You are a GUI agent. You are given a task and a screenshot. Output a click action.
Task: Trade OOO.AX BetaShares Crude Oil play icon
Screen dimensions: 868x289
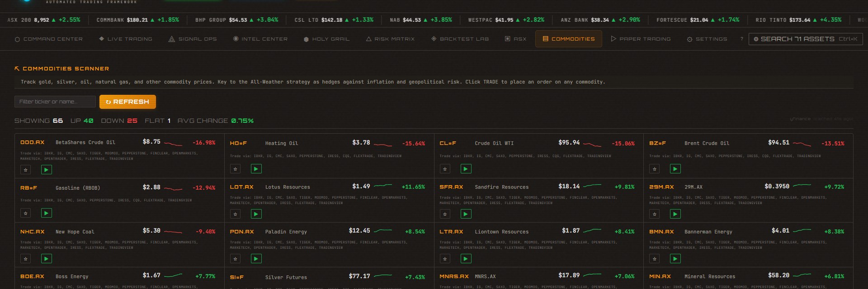[47, 170]
